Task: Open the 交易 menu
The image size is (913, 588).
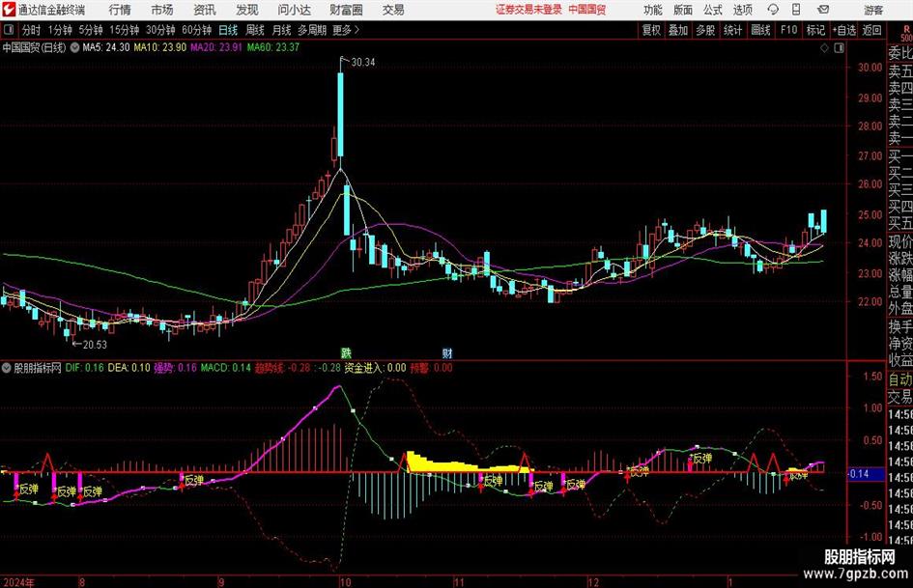Action: pyautogui.click(x=393, y=10)
